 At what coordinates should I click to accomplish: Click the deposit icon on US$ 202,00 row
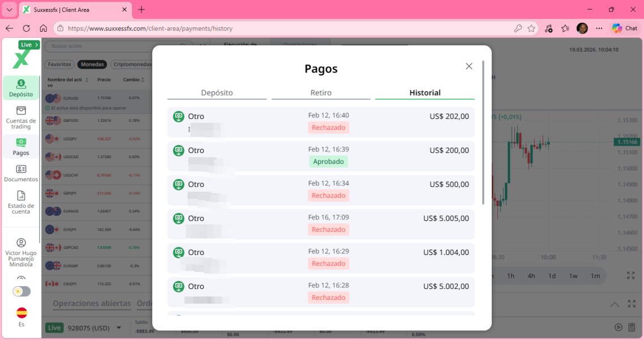tap(178, 116)
